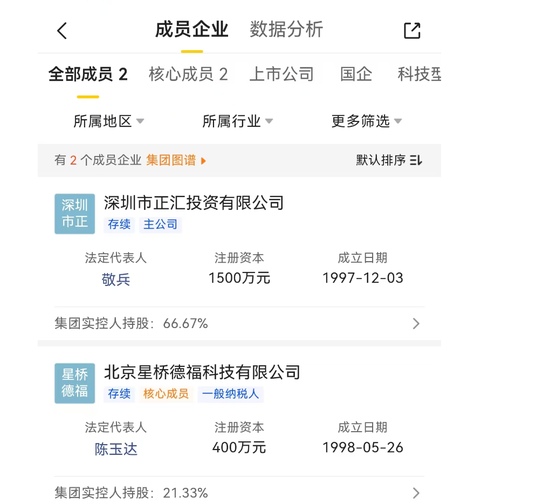
Task: Select the 核心成员 2 tab
Action: [188, 74]
